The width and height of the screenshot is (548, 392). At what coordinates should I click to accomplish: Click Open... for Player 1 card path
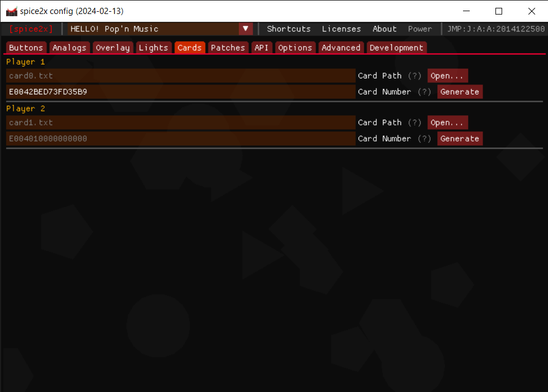click(x=447, y=75)
